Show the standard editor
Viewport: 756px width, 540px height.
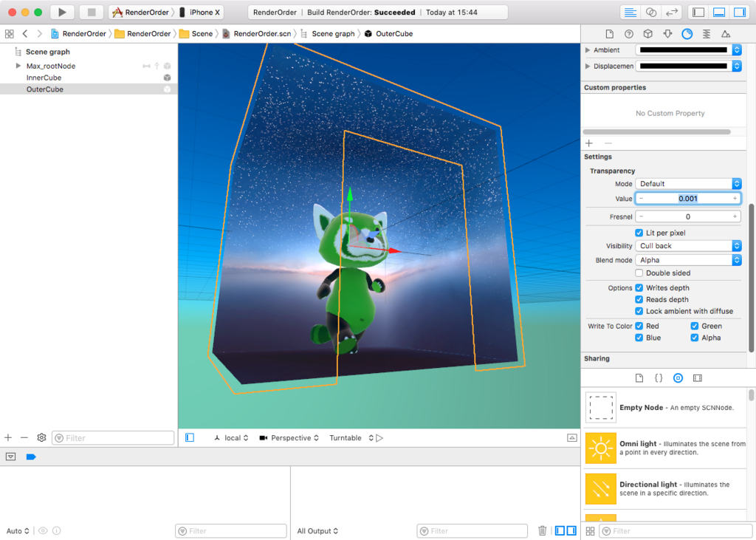point(630,13)
